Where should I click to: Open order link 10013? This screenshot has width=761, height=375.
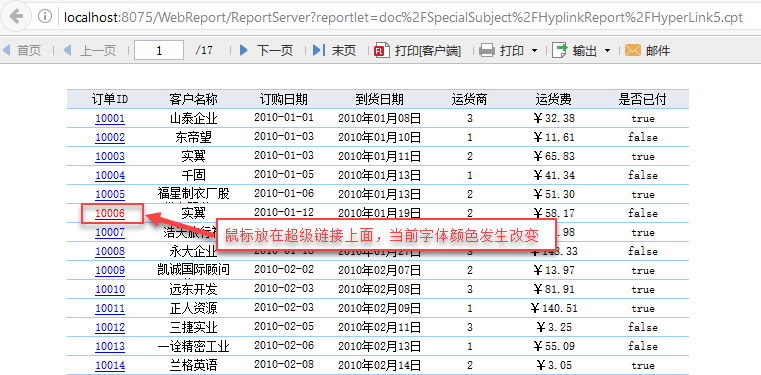point(110,346)
